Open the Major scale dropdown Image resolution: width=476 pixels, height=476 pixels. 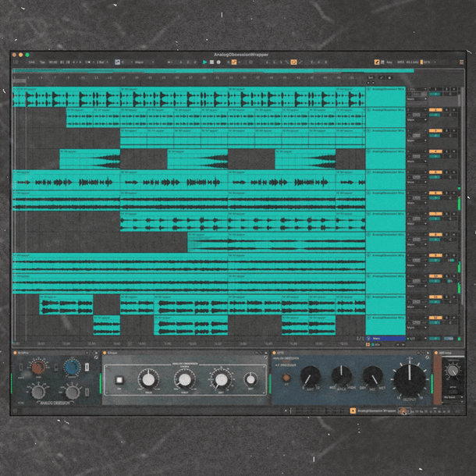tap(144, 62)
